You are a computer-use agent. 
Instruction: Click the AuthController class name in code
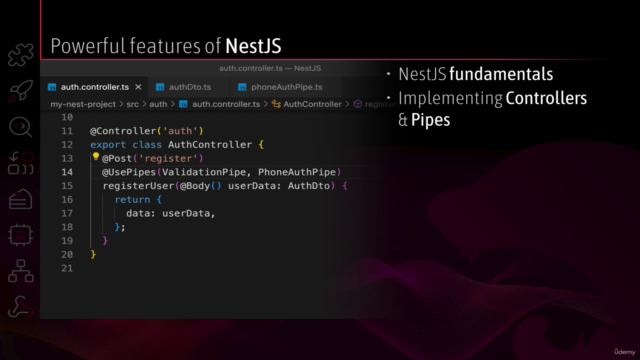click(x=210, y=144)
